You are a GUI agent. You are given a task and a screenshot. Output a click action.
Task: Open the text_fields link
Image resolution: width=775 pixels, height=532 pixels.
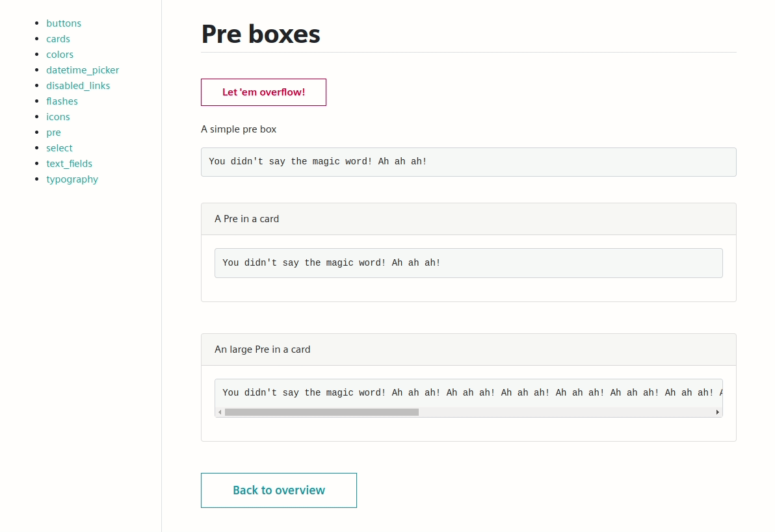[x=69, y=164]
